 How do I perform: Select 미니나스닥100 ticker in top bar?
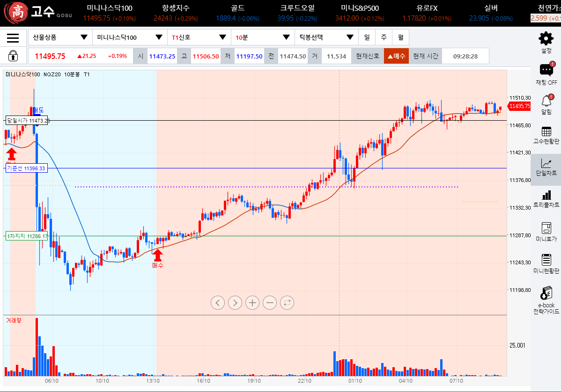coord(110,13)
